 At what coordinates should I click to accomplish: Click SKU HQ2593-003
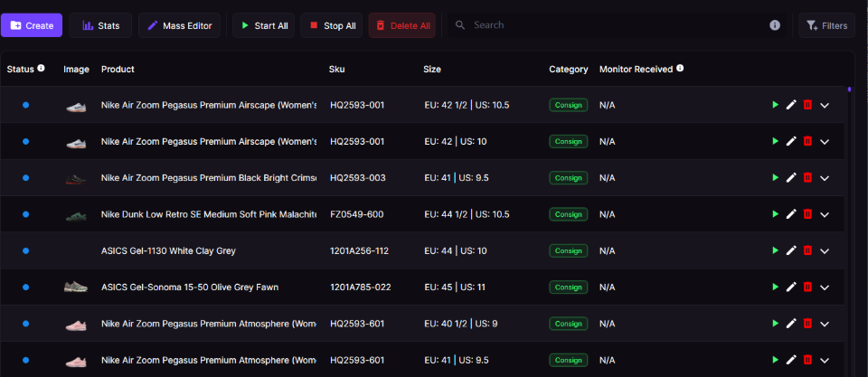(x=358, y=178)
